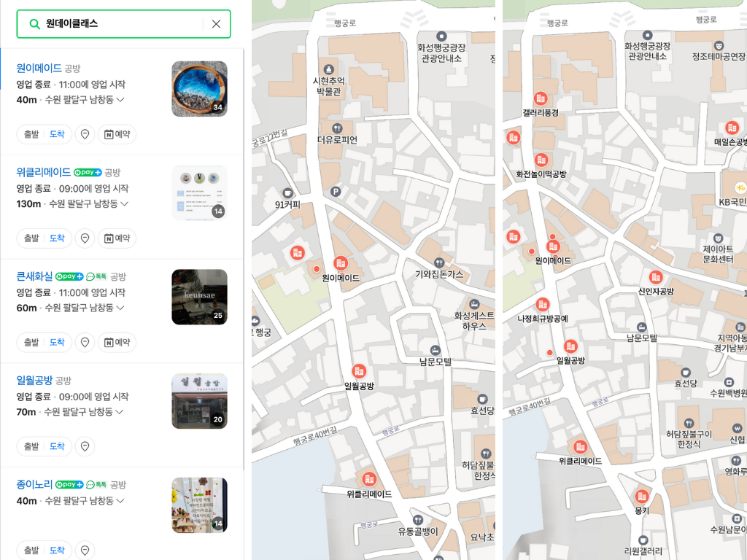The image size is (747, 560).
Task: Open the 위클리메이드 listing title
Action: tap(43, 172)
